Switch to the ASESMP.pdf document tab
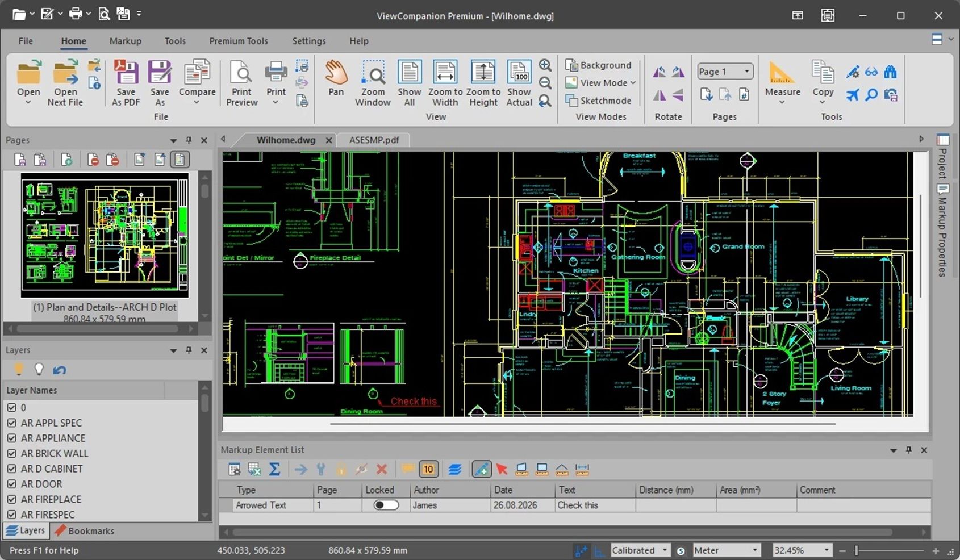 click(374, 140)
